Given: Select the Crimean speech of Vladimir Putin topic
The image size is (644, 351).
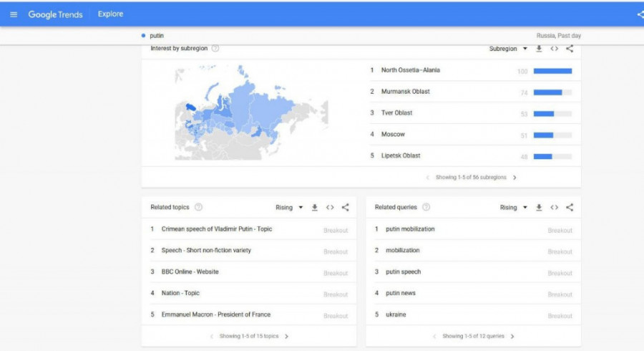Looking at the screenshot, I should (217, 229).
